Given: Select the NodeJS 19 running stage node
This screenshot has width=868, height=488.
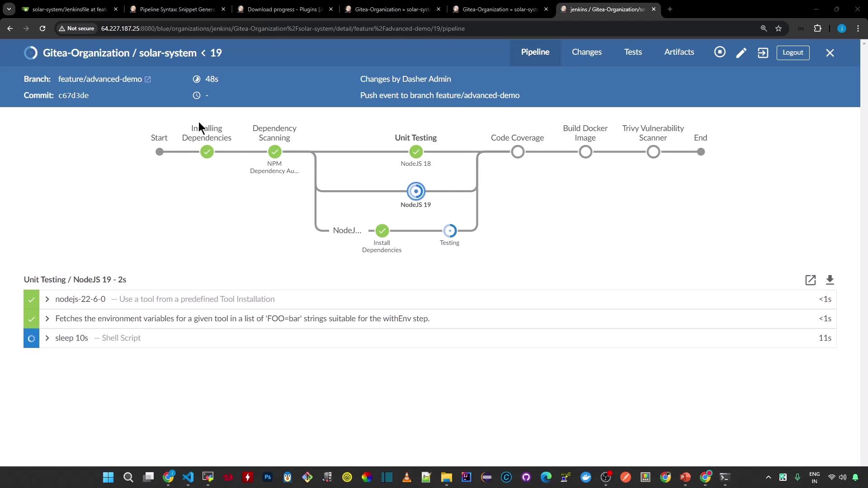Looking at the screenshot, I should [x=415, y=191].
